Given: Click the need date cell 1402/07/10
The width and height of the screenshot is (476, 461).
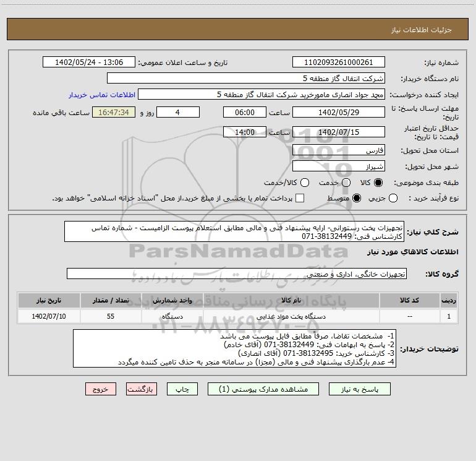Looking at the screenshot, I should click(49, 316).
